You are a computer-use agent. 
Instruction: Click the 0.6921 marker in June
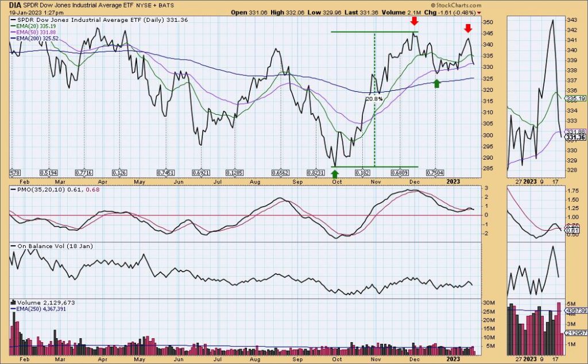point(200,172)
